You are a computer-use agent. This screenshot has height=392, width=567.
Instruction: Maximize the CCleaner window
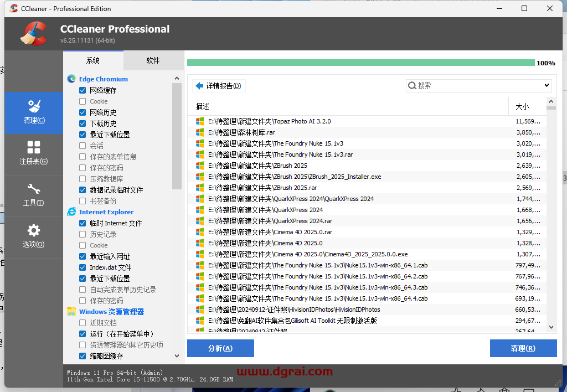(x=524, y=8)
